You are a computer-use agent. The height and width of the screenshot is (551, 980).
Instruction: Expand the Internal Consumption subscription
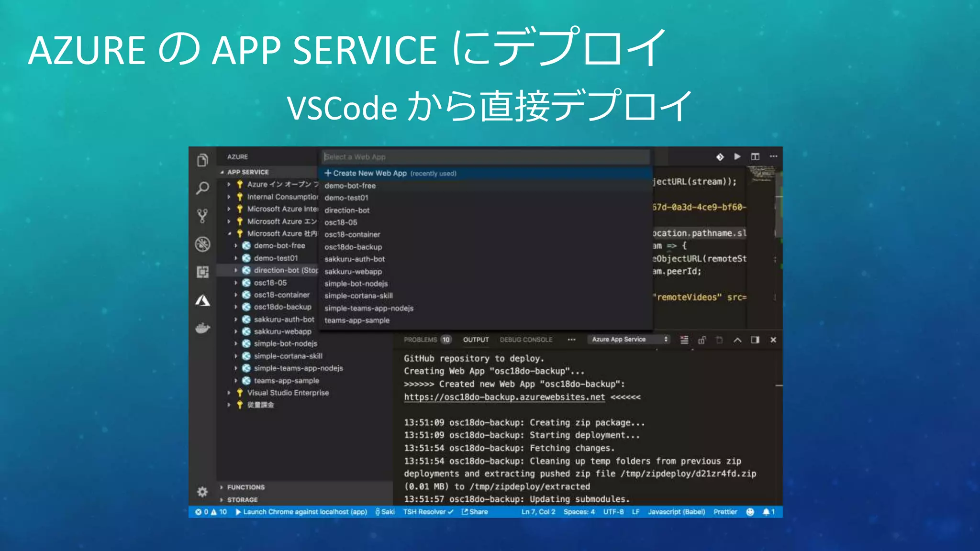click(x=229, y=197)
